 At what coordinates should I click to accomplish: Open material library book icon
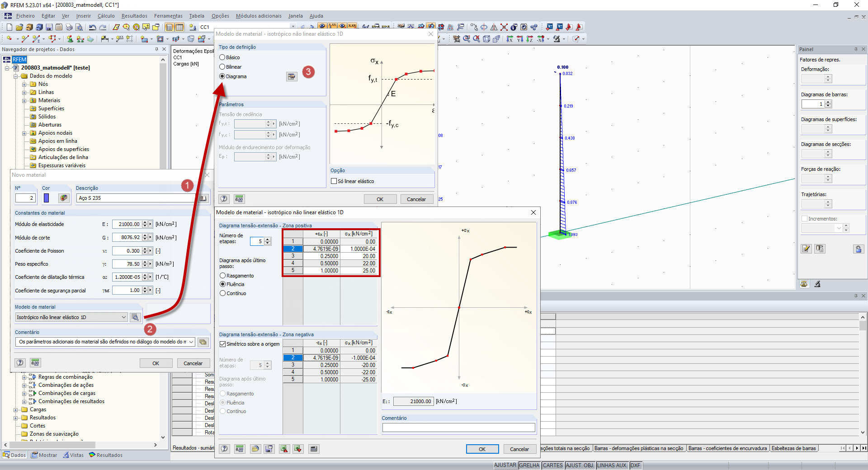[203, 198]
